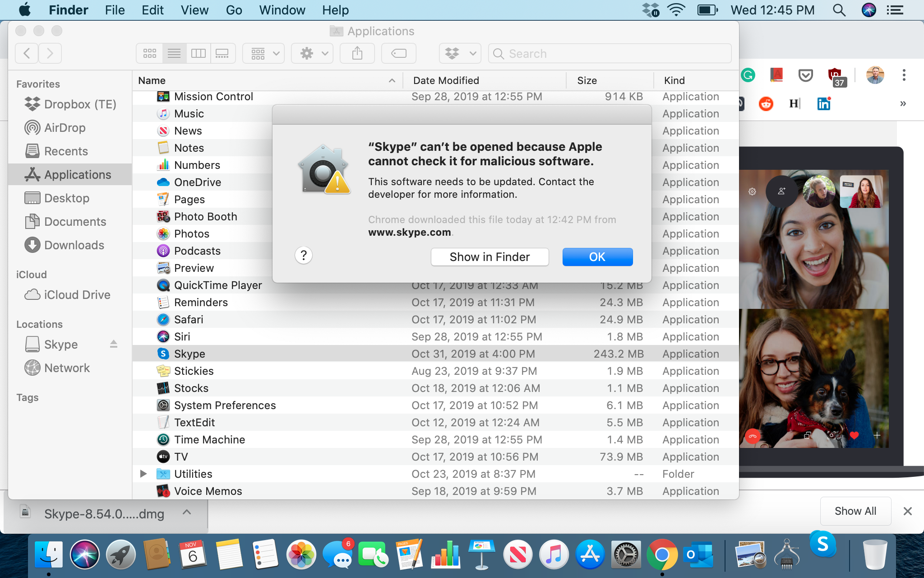Open Recents in the sidebar
The height and width of the screenshot is (578, 924).
coord(70,151)
